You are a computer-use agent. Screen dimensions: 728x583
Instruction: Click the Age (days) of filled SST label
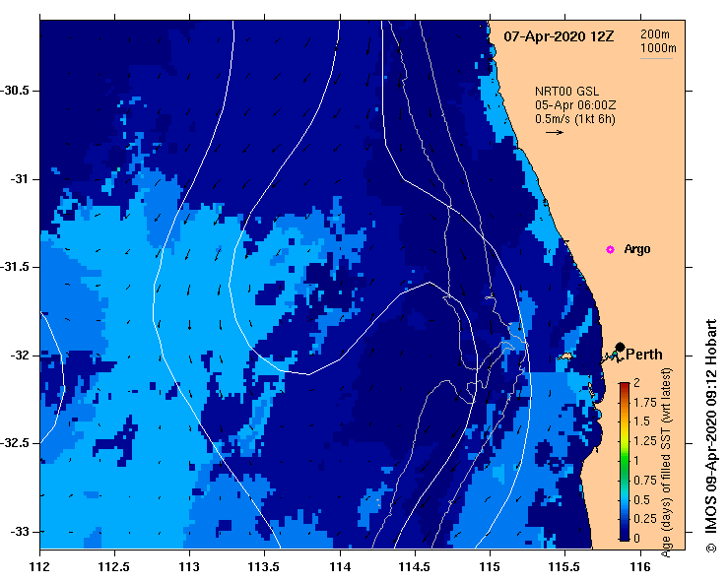pyautogui.click(x=666, y=462)
